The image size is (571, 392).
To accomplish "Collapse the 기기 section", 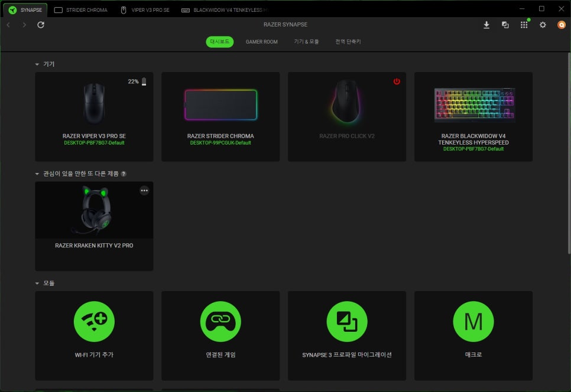I will [x=38, y=64].
